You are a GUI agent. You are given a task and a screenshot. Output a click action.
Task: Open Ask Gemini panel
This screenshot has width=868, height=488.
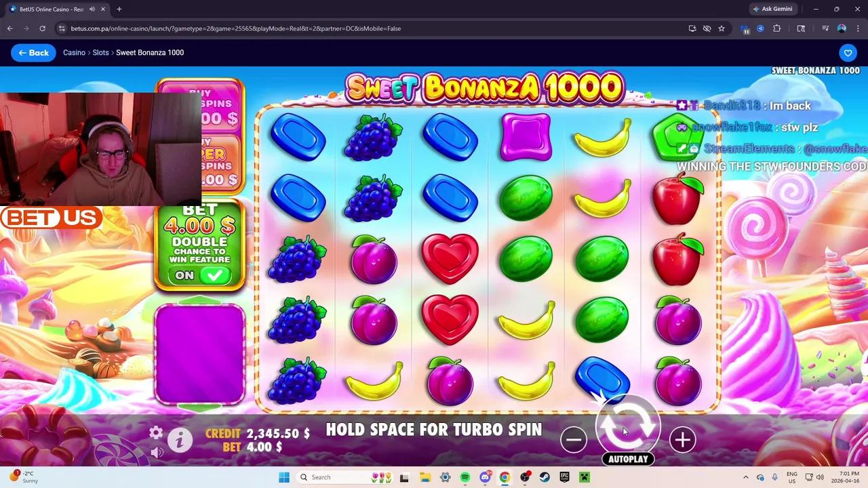pyautogui.click(x=772, y=9)
